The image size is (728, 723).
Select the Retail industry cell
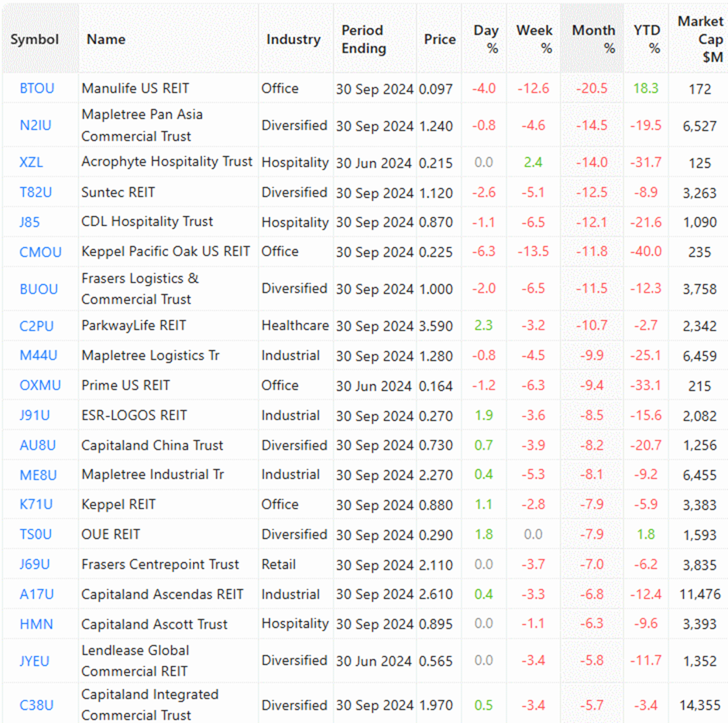click(x=279, y=564)
